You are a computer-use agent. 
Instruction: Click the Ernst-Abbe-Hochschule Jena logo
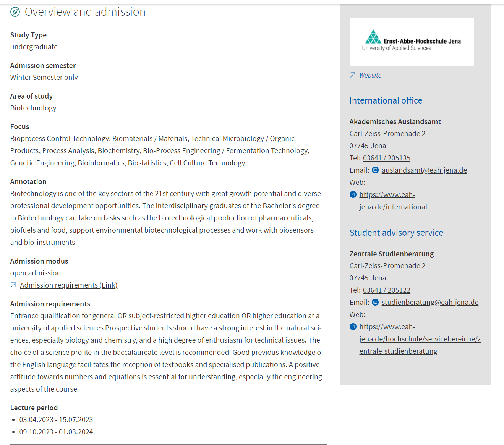412,42
